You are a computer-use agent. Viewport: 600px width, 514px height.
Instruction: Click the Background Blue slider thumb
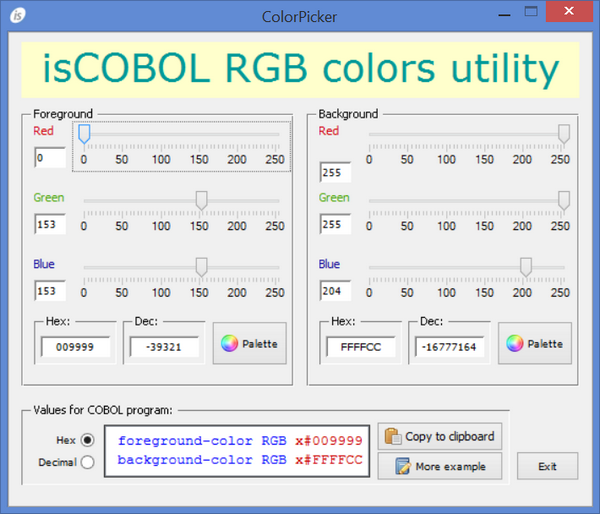coord(526,266)
